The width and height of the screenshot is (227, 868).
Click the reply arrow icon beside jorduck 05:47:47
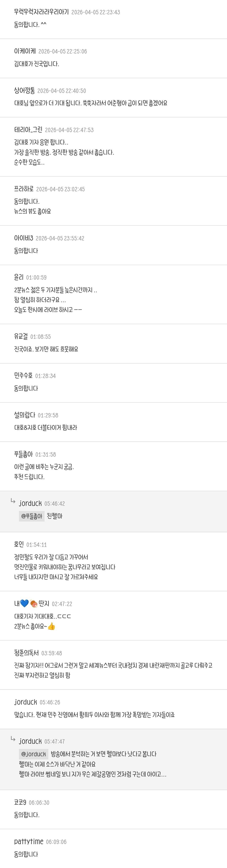pos(13,739)
